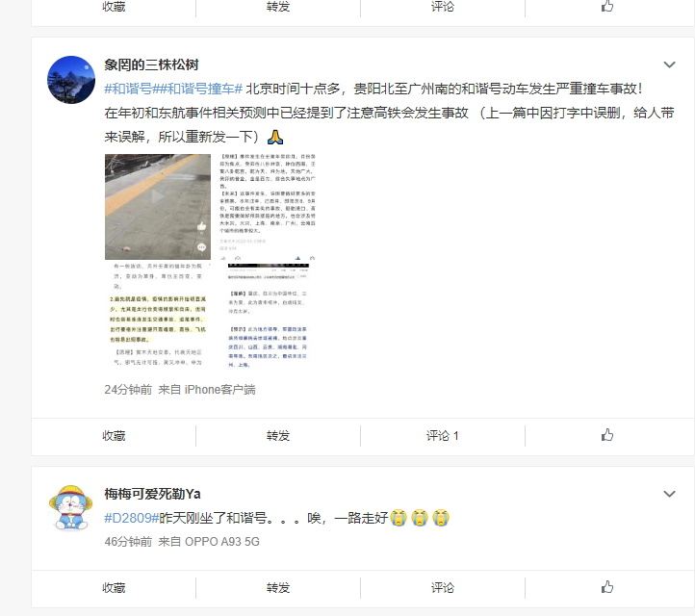Like the 象罔的三株松树 post
The width and height of the screenshot is (695, 616).
[607, 435]
